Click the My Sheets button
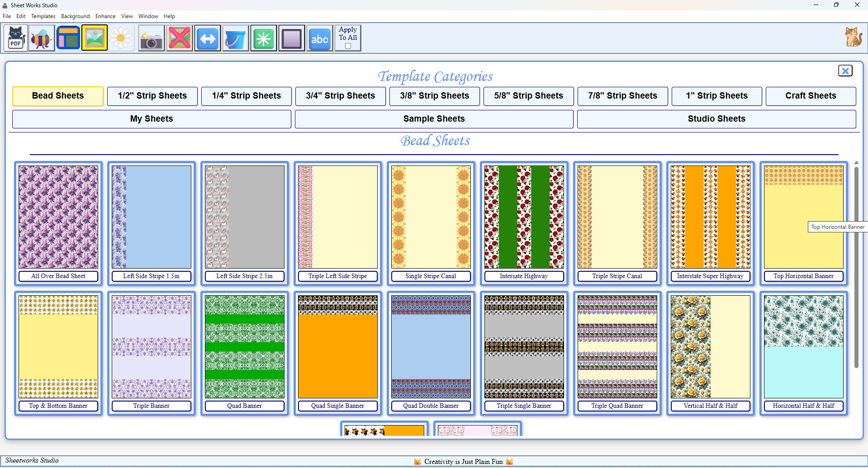 click(x=152, y=119)
